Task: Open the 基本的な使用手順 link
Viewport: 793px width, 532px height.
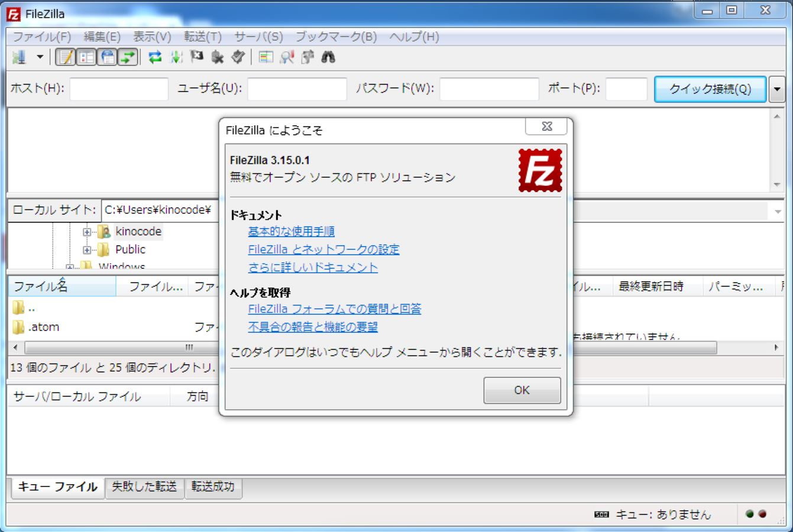Action: (x=292, y=231)
